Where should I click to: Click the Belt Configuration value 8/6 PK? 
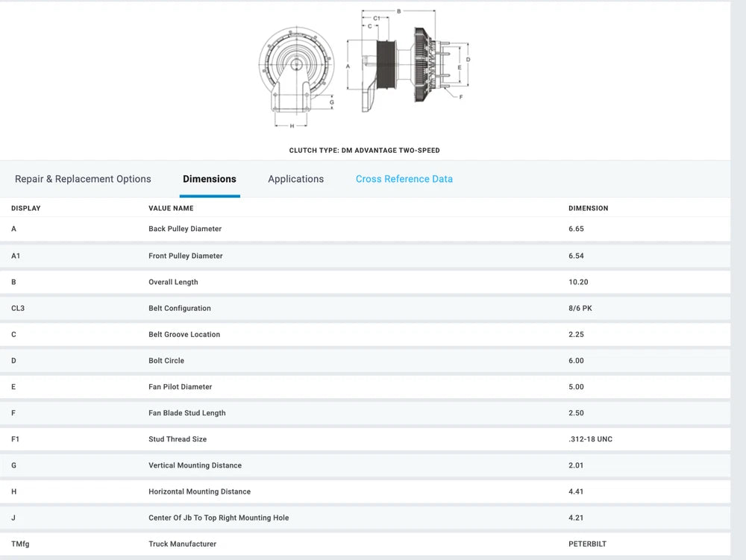coord(580,308)
